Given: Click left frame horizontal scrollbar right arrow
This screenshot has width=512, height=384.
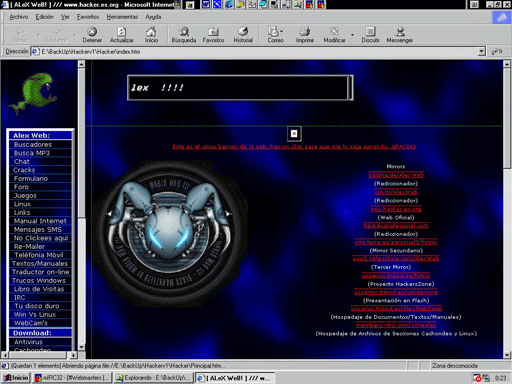Looking at the screenshot, I should [x=74, y=355].
